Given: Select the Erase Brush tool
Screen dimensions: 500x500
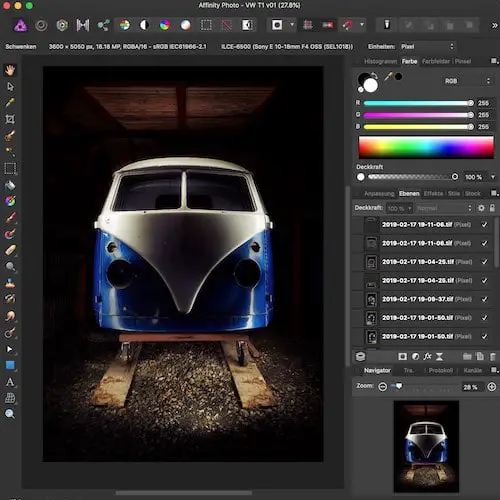Looking at the screenshot, I should (10, 250).
